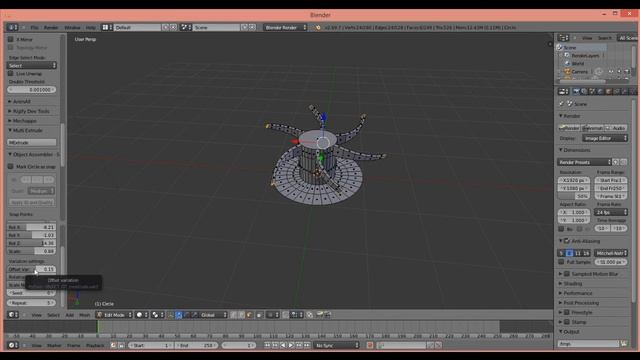The image size is (640, 360).
Task: Toggle the Live Unwrap checkbox
Action: 11,73
